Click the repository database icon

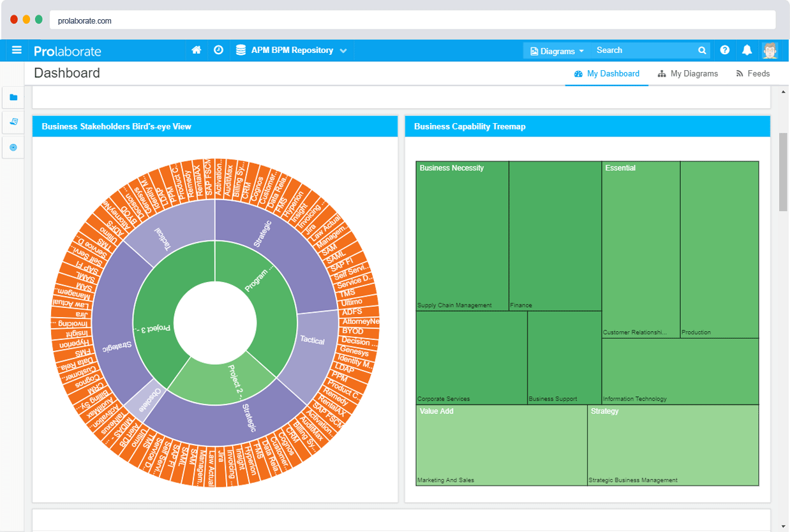pyautogui.click(x=241, y=50)
